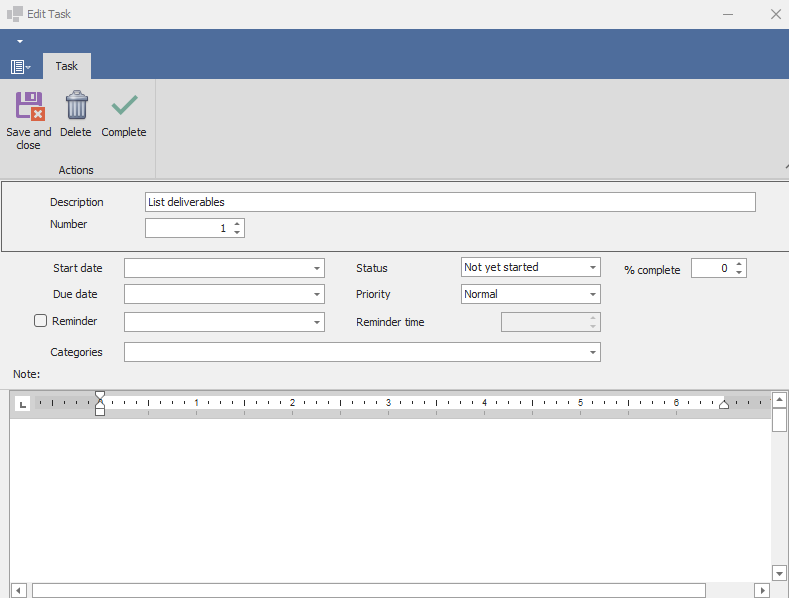789x598 pixels.
Task: Click inside the Description text field
Action: pos(450,202)
